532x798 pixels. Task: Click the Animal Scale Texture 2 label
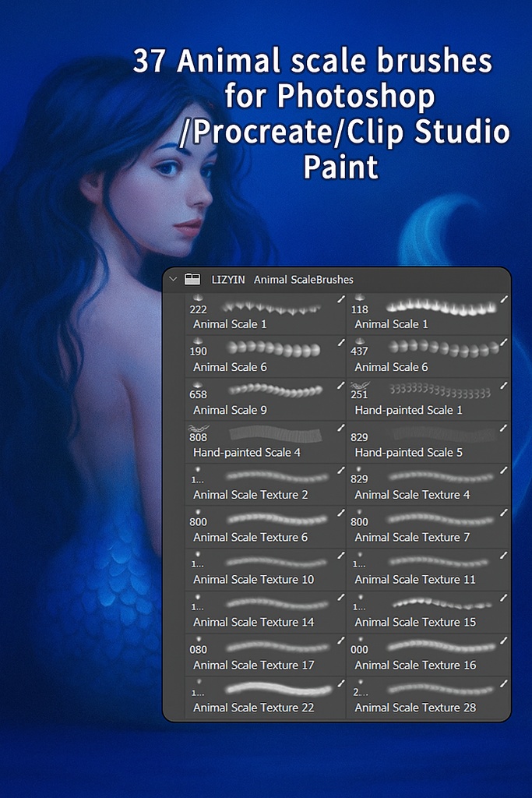click(251, 495)
